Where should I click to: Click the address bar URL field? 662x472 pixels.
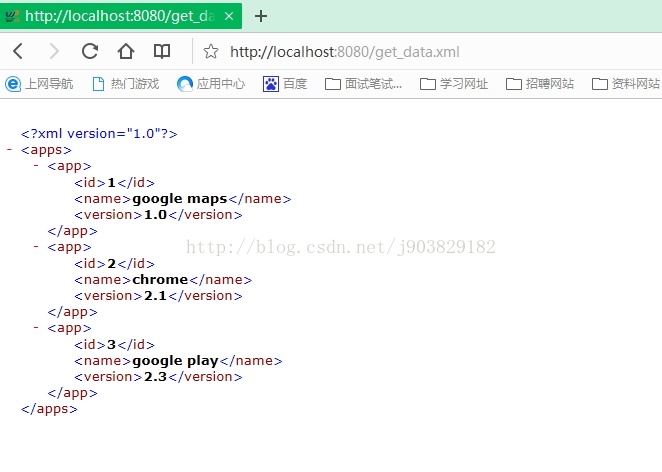pyautogui.click(x=345, y=52)
